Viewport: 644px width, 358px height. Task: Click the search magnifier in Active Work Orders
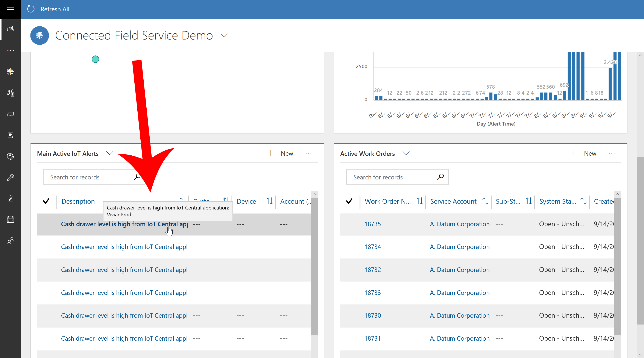pos(440,177)
